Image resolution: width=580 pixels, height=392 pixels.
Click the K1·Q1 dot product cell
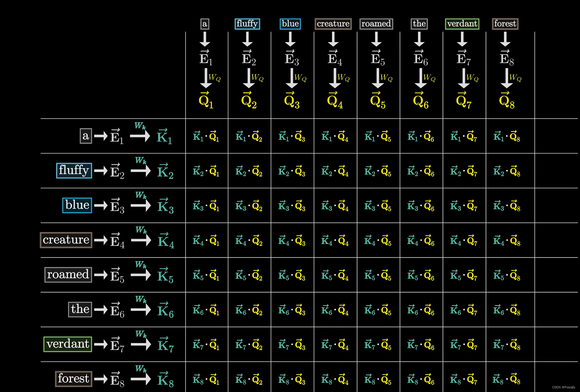coord(206,137)
